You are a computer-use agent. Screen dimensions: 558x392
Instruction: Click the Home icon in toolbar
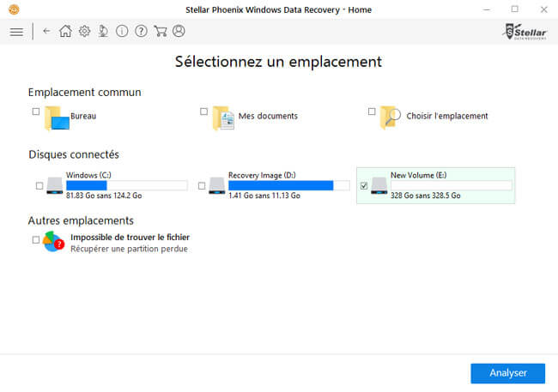click(x=65, y=31)
